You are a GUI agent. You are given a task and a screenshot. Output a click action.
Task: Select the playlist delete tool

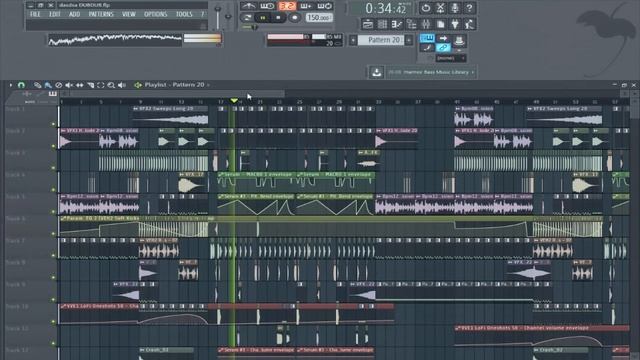pos(59,85)
